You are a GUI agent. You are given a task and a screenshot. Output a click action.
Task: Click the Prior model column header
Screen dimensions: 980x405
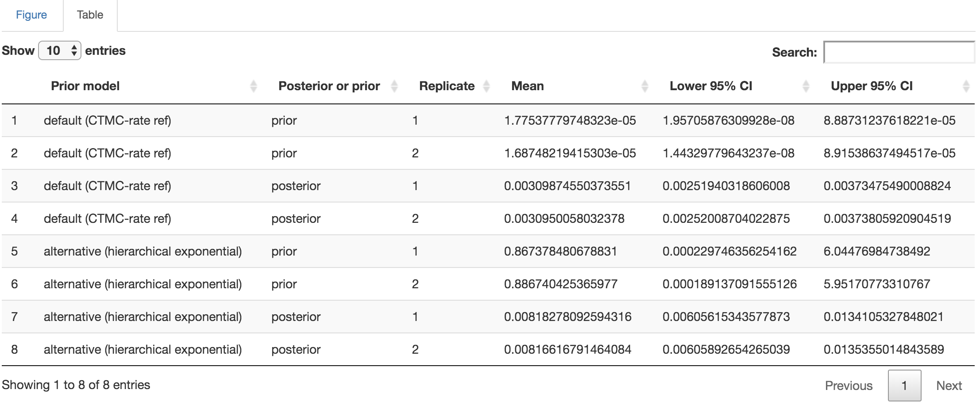pos(85,86)
